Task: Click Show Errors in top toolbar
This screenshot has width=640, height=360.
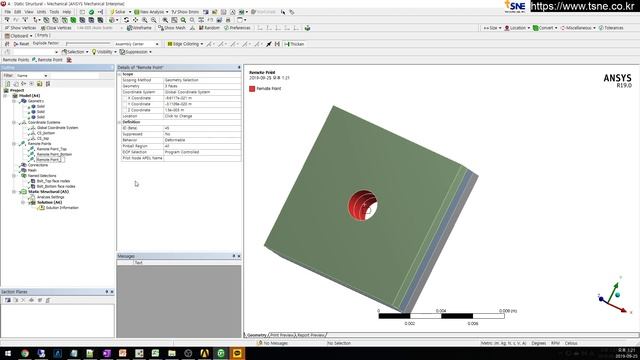Action: 185,12
